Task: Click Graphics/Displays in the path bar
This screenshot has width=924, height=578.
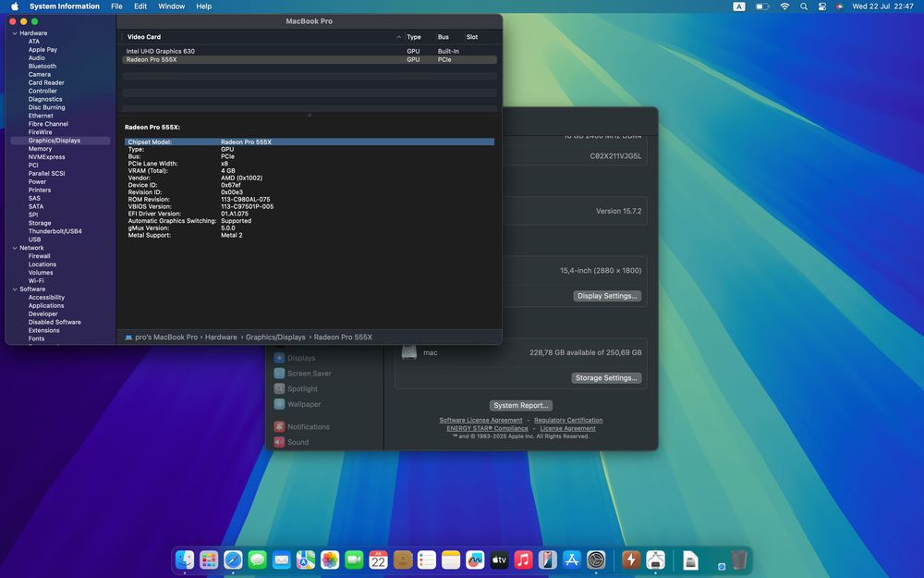Action: coord(275,338)
